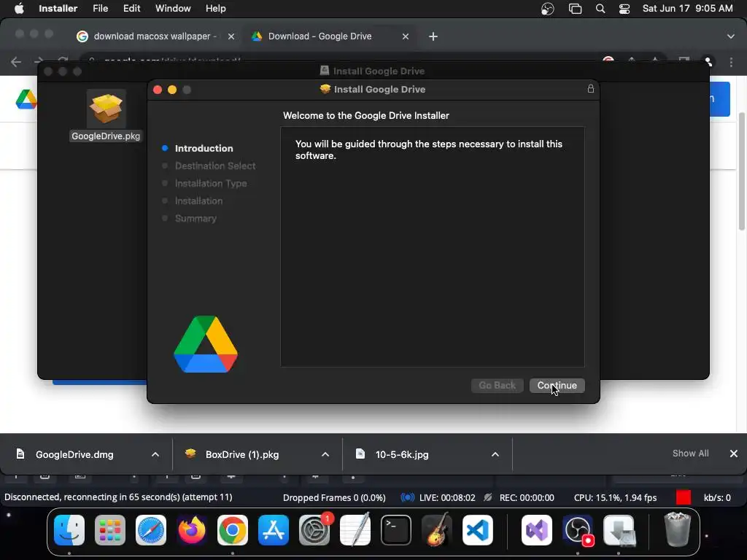Click the OBS disconnected reconnecting status text
747x560 pixels.
[x=118, y=497]
